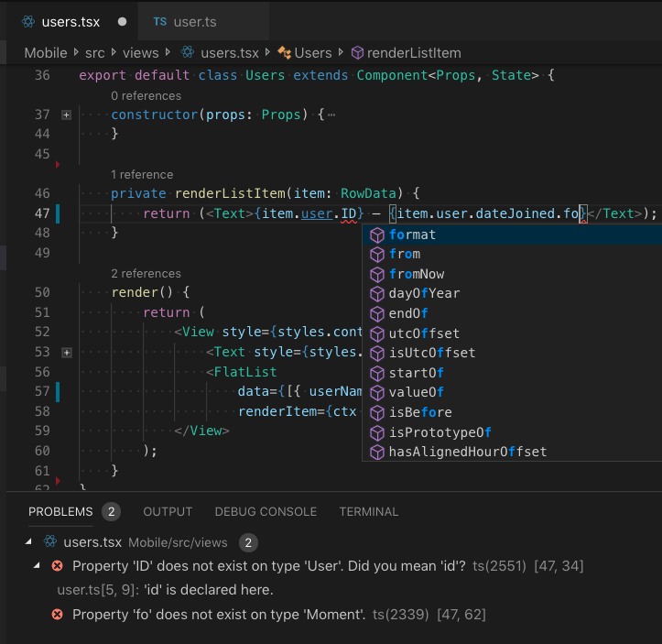The height and width of the screenshot is (644, 662).
Task: Switch to the OUTPUT panel tab
Action: [168, 511]
